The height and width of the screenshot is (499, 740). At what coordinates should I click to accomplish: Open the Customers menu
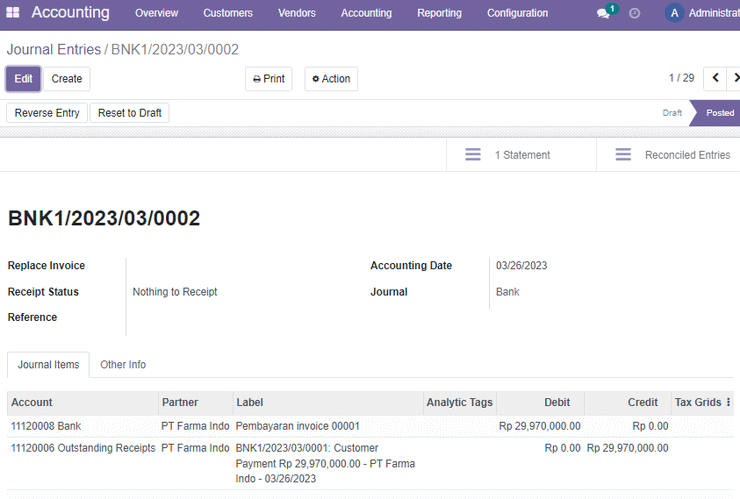(228, 13)
